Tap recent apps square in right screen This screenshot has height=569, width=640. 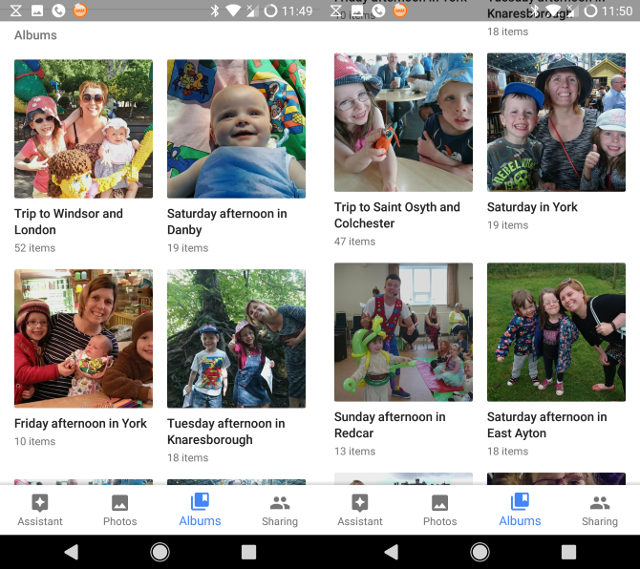click(569, 552)
